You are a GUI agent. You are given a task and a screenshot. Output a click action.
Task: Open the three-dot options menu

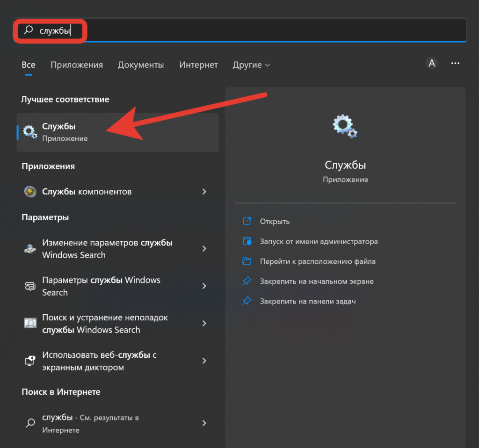point(455,63)
